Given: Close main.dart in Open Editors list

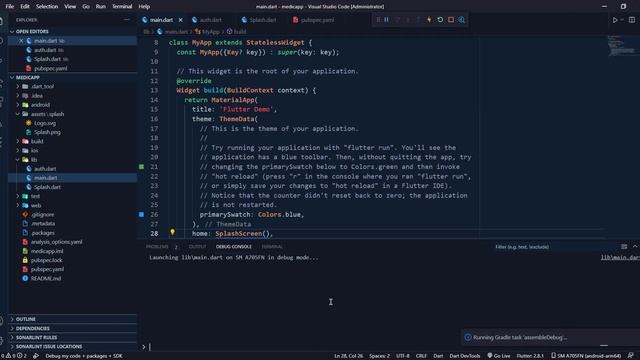Looking at the screenshot, I should click(21, 41).
